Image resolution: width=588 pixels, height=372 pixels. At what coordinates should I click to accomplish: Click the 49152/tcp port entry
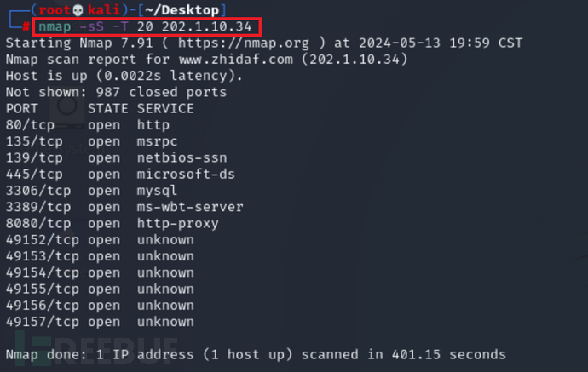(43, 240)
